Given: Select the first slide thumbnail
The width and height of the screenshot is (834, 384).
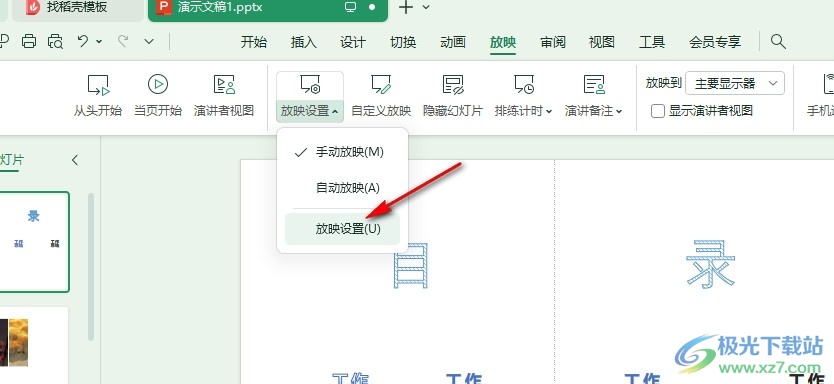Looking at the screenshot, I should [x=34, y=242].
